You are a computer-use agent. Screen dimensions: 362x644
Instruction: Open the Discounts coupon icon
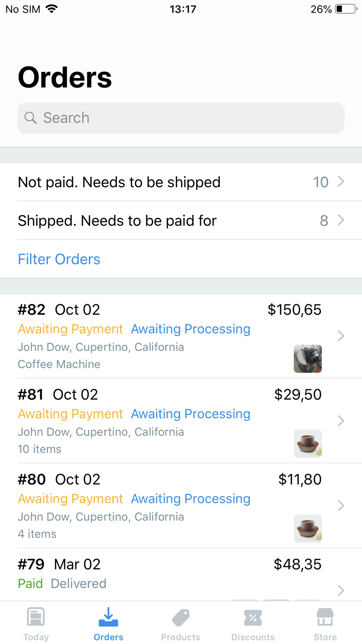pos(253,617)
